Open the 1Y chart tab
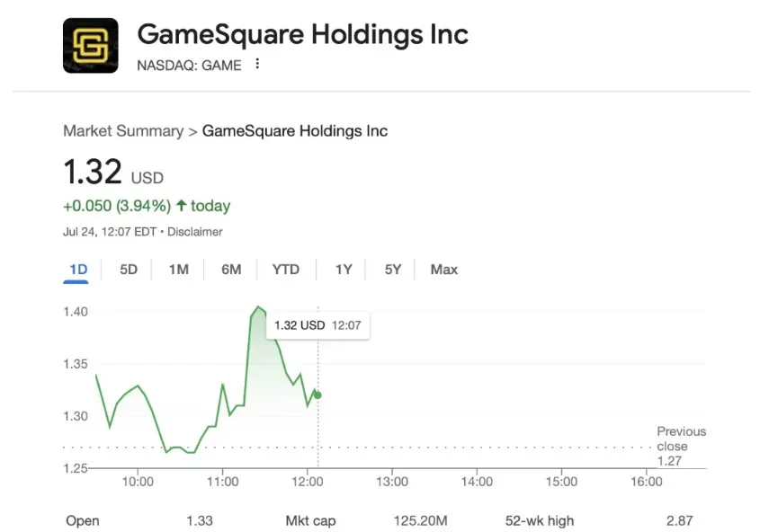 coord(343,269)
